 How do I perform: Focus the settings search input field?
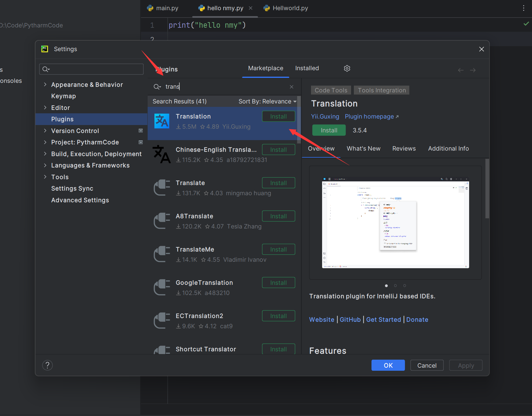pyautogui.click(x=91, y=69)
